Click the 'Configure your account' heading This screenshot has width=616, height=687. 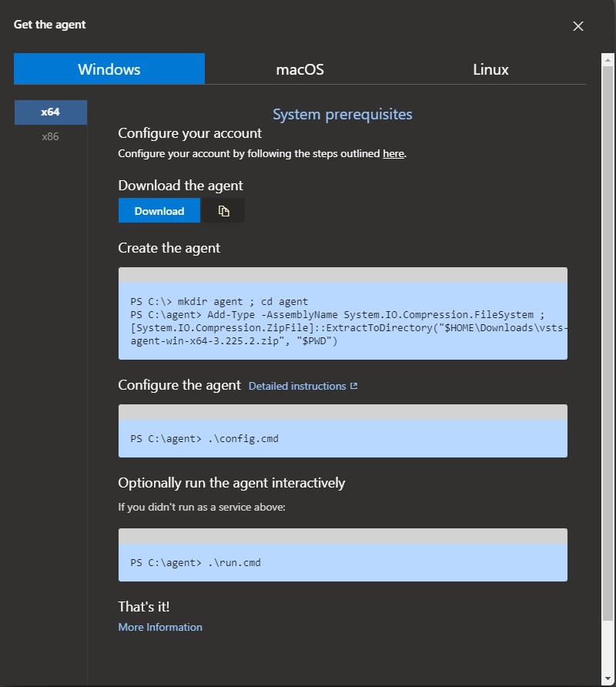pos(189,133)
